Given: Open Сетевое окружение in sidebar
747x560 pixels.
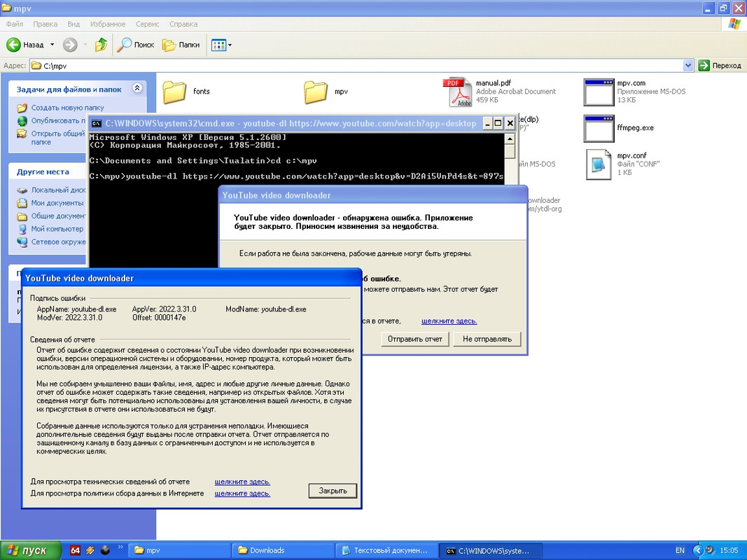Looking at the screenshot, I should (58, 242).
